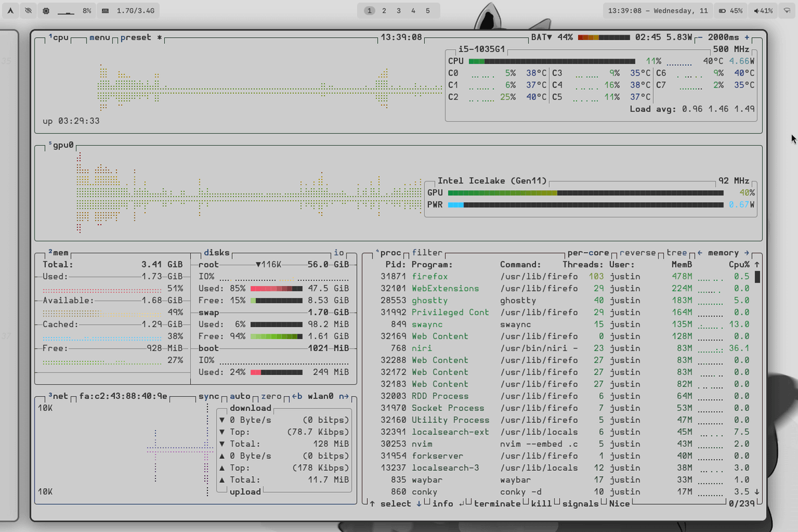Click the up arrow before select
Viewport: 798px width, 532px height.
(x=372, y=503)
